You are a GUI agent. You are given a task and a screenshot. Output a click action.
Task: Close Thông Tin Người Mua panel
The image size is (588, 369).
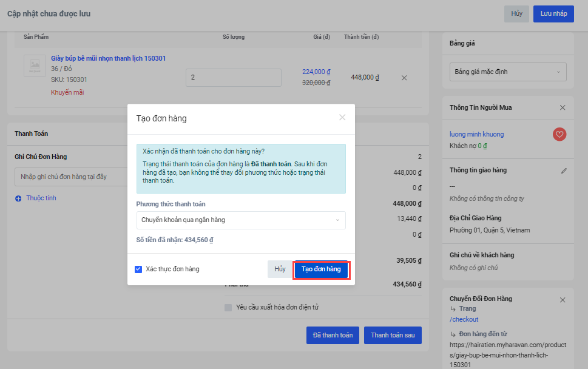562,107
